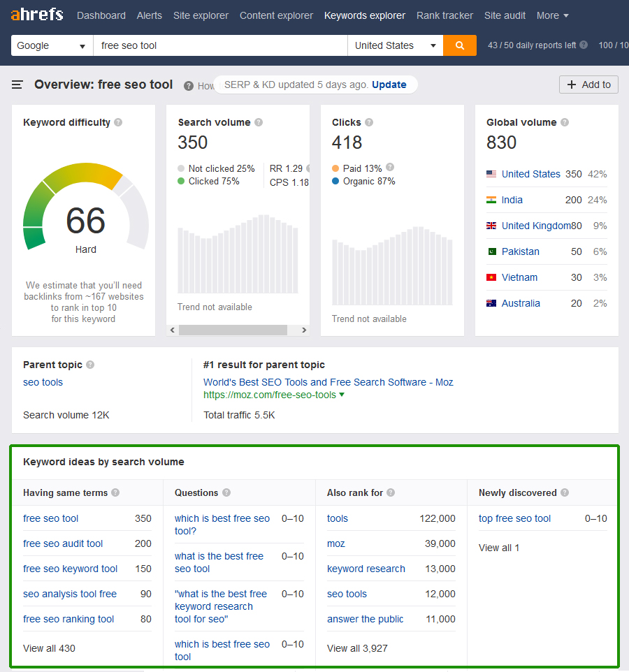Click the Australia country link
Screen dimensions: 629x672
[x=521, y=303]
